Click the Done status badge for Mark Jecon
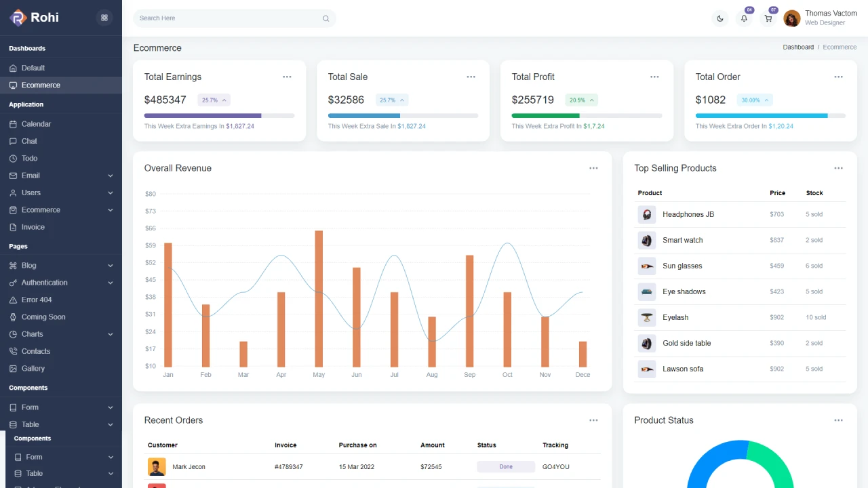 coord(506,467)
